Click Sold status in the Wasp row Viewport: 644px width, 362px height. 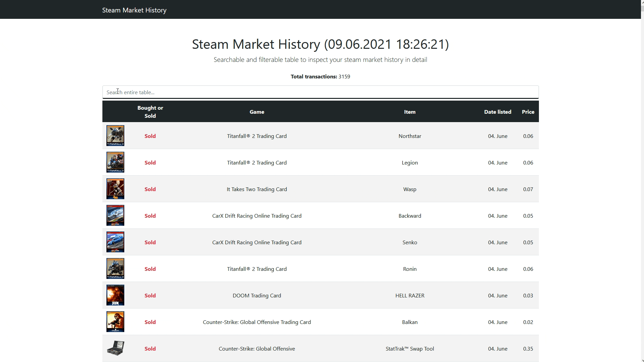150,189
